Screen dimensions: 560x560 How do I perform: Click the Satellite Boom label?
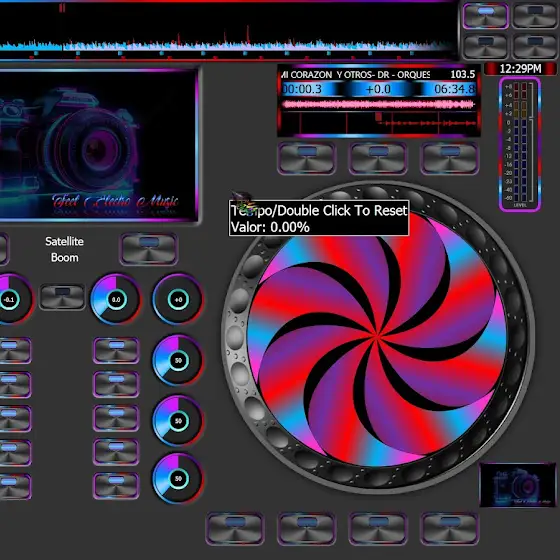[x=64, y=249]
